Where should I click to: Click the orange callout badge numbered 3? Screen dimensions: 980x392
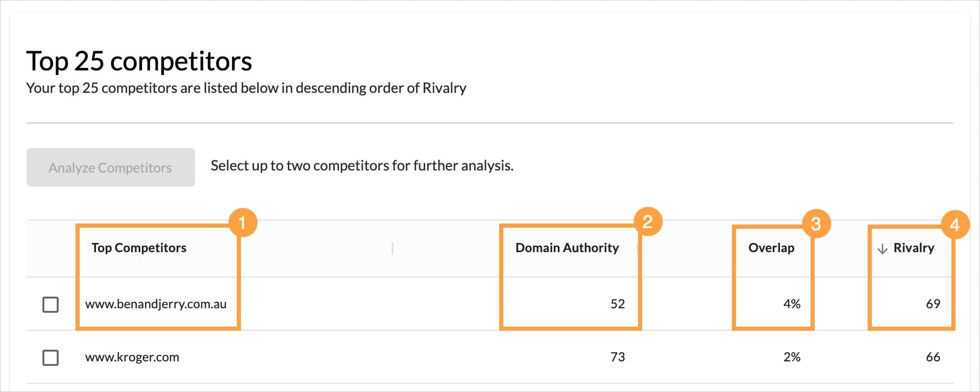point(816,224)
